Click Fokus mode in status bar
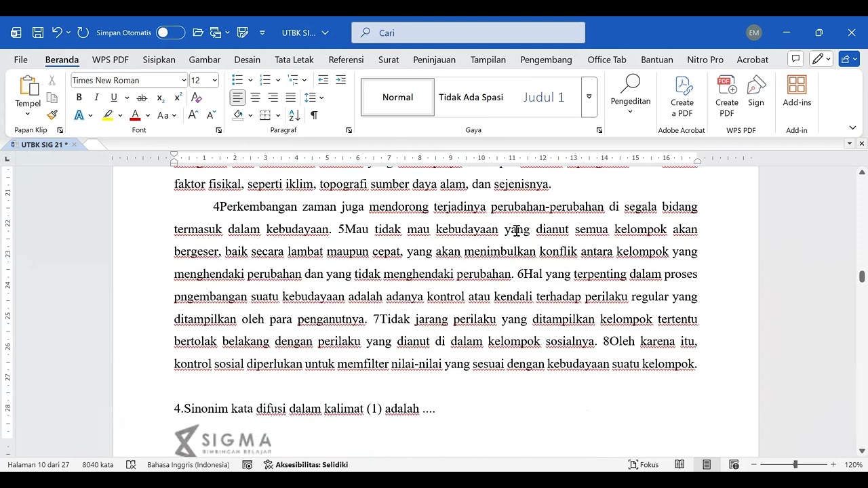Image resolution: width=868 pixels, height=488 pixels. 644,465
